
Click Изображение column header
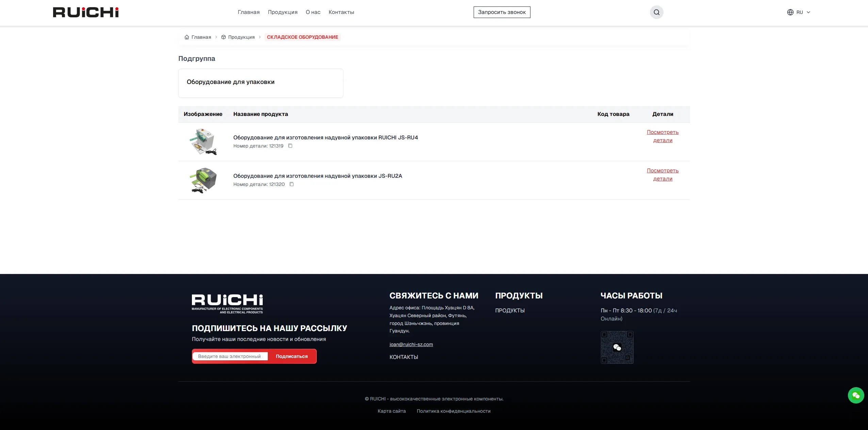(x=203, y=114)
